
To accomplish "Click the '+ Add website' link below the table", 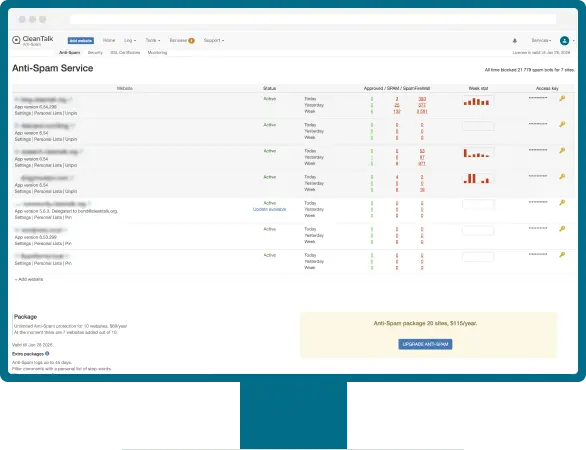I will (x=29, y=279).
